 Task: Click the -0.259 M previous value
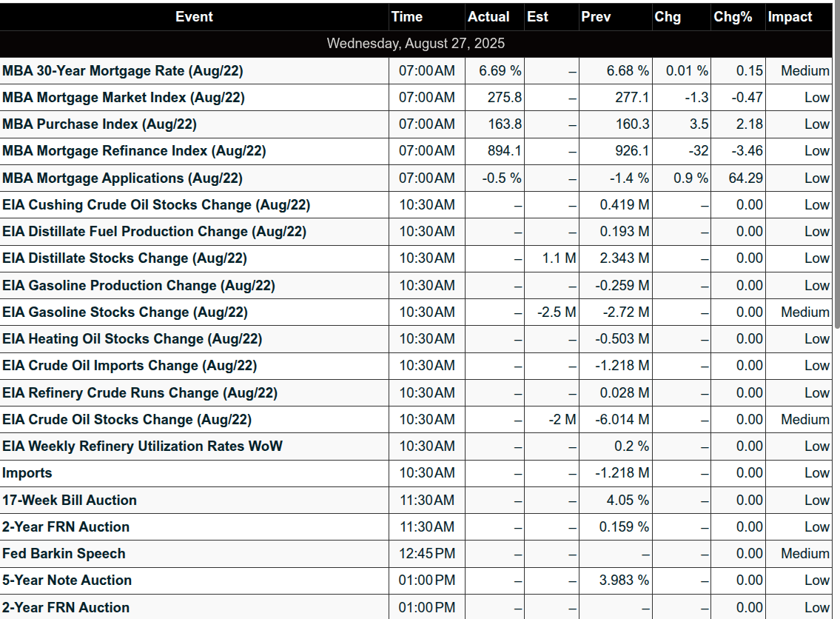coord(622,285)
